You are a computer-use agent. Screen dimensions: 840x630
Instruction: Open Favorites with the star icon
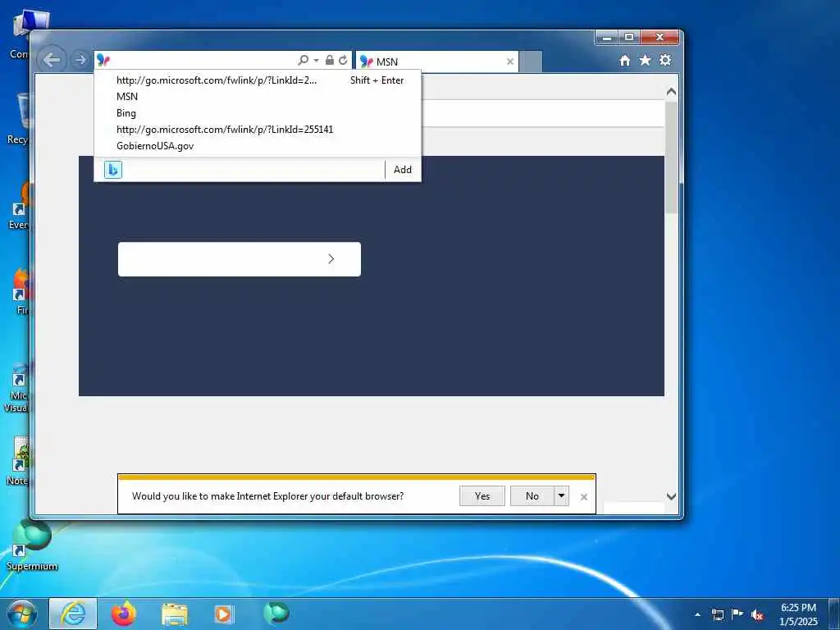tap(645, 60)
